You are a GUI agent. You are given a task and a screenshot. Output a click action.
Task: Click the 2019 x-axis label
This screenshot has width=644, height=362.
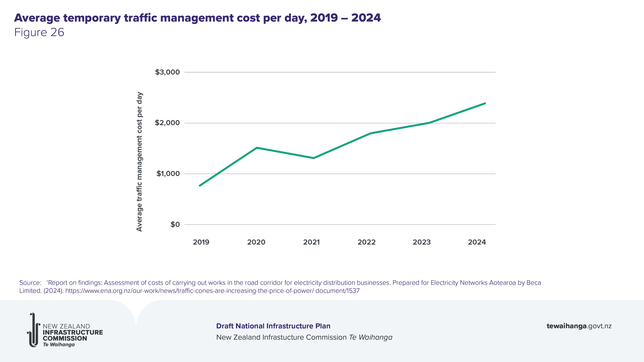(x=201, y=242)
